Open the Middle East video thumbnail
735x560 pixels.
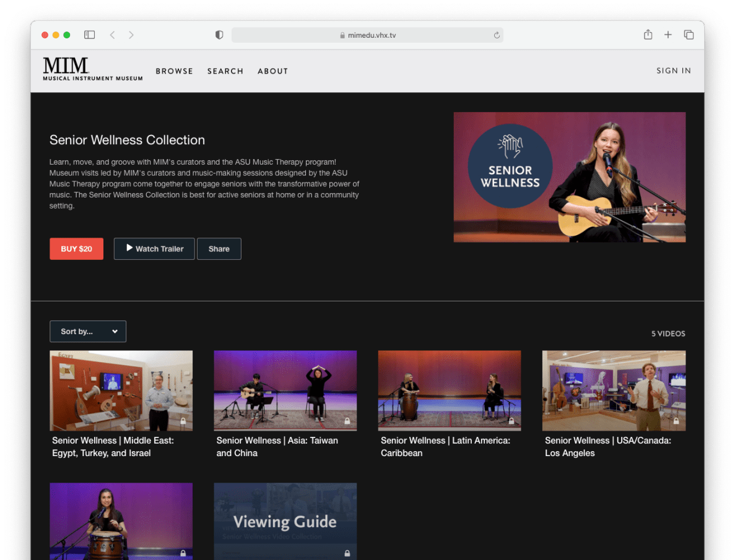(x=121, y=391)
